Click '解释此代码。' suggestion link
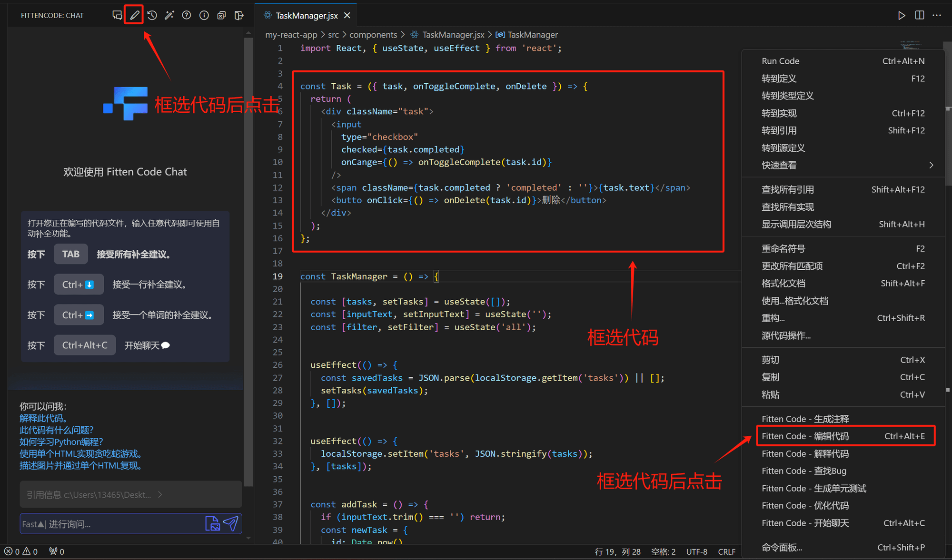 (x=44, y=418)
